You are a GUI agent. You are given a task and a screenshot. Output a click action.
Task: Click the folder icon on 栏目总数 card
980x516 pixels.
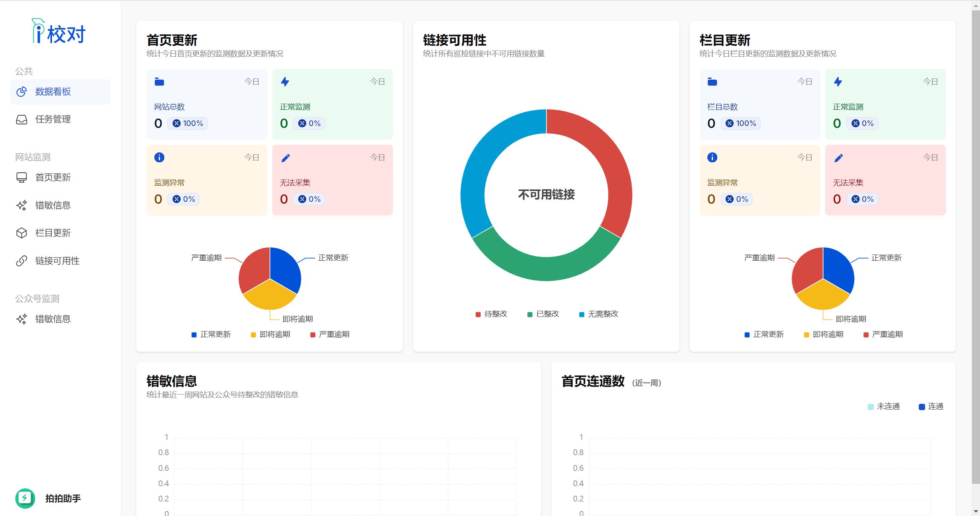[x=712, y=82]
